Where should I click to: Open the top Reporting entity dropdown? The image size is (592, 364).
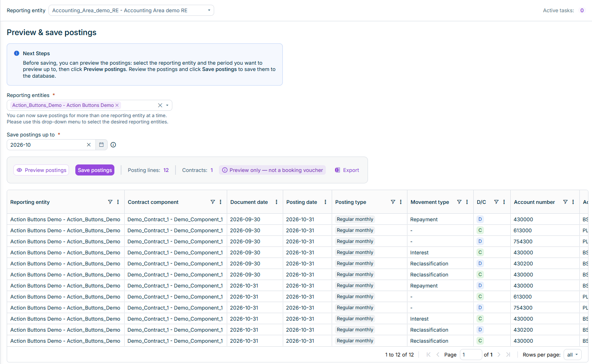[x=131, y=10]
